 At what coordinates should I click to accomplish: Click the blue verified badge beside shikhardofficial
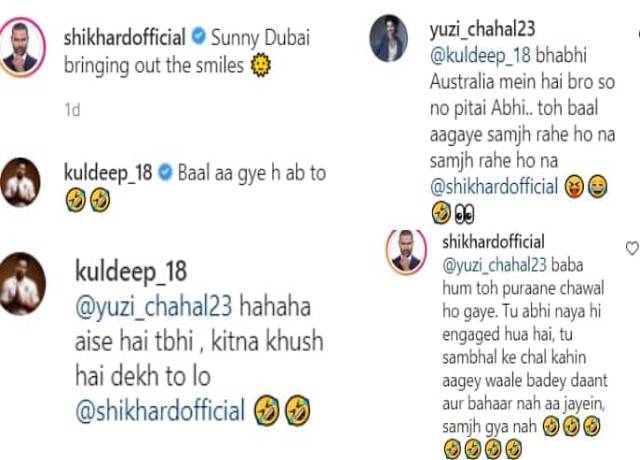[199, 36]
